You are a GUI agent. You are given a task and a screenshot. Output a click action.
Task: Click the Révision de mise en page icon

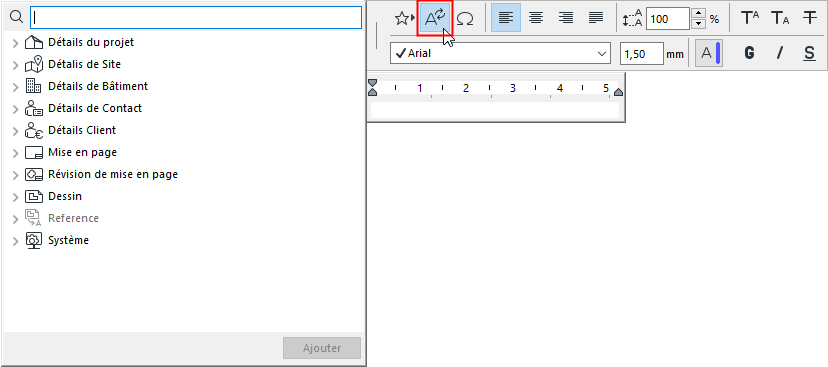click(x=33, y=175)
